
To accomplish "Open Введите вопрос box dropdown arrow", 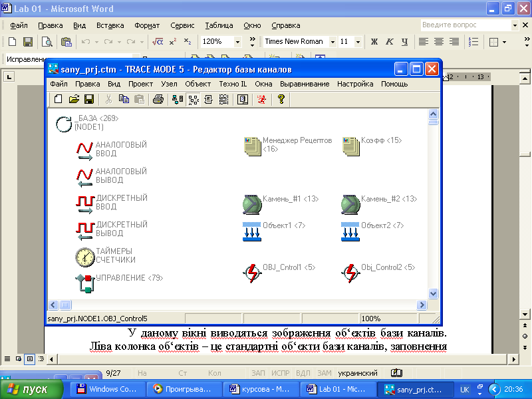I will tap(515, 25).
